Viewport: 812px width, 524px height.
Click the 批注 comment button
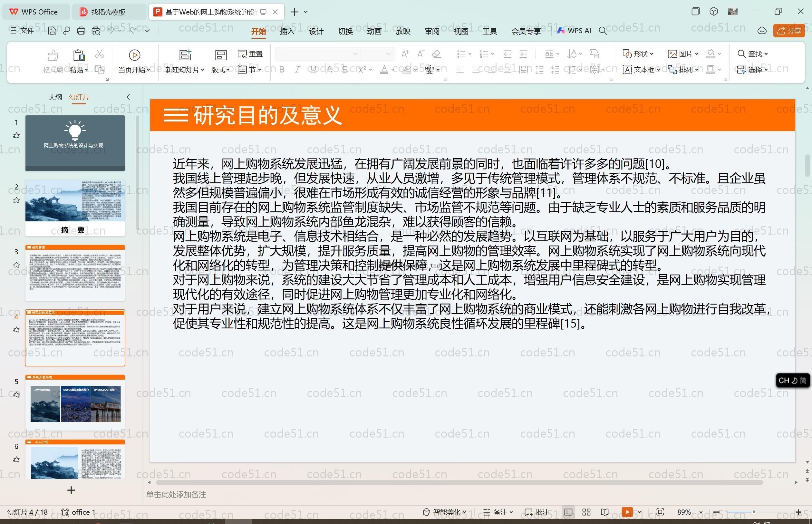(x=537, y=512)
